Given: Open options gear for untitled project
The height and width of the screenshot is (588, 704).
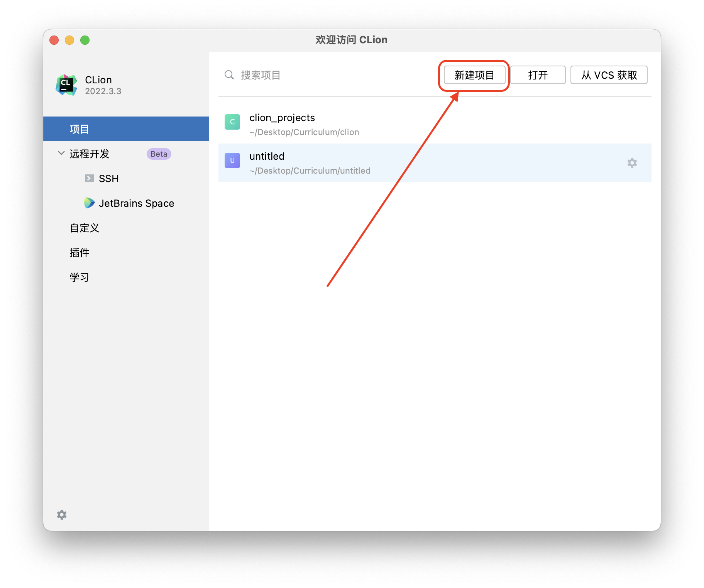Looking at the screenshot, I should [632, 163].
